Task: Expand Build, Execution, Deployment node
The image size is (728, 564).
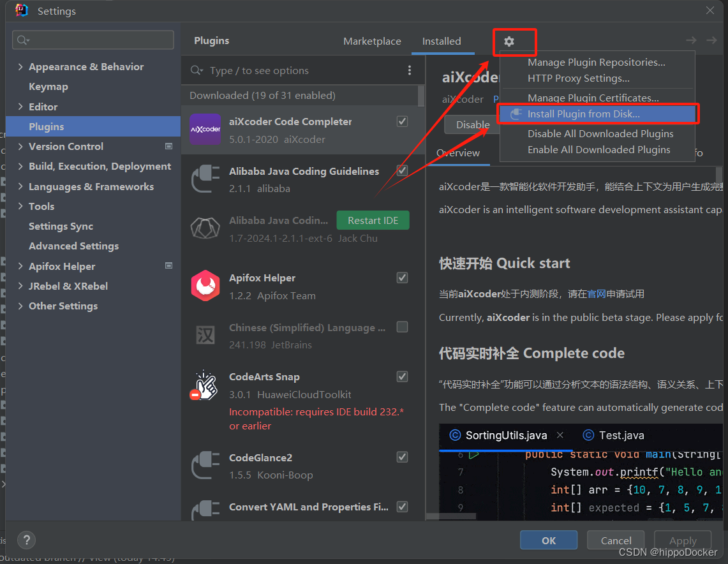Action: 20,166
